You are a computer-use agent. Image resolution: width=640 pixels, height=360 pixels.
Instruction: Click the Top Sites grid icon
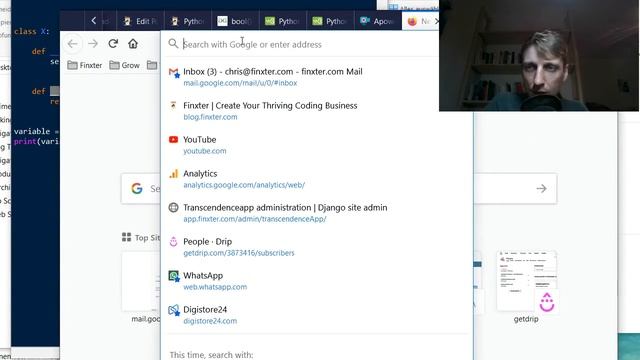127,237
